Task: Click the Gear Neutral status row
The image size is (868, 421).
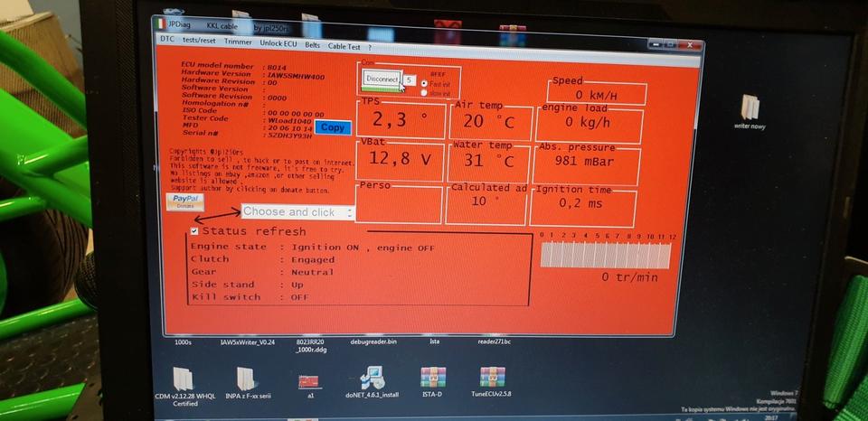Action: [262, 272]
